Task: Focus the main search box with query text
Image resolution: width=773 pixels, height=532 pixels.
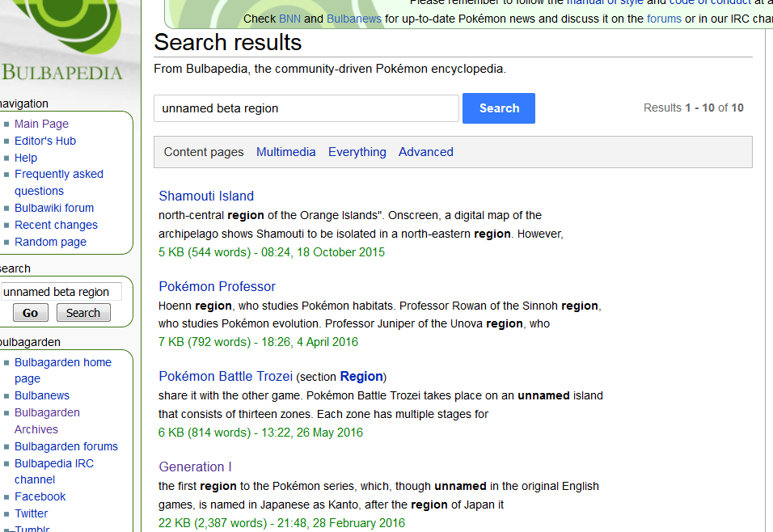Action: point(306,108)
